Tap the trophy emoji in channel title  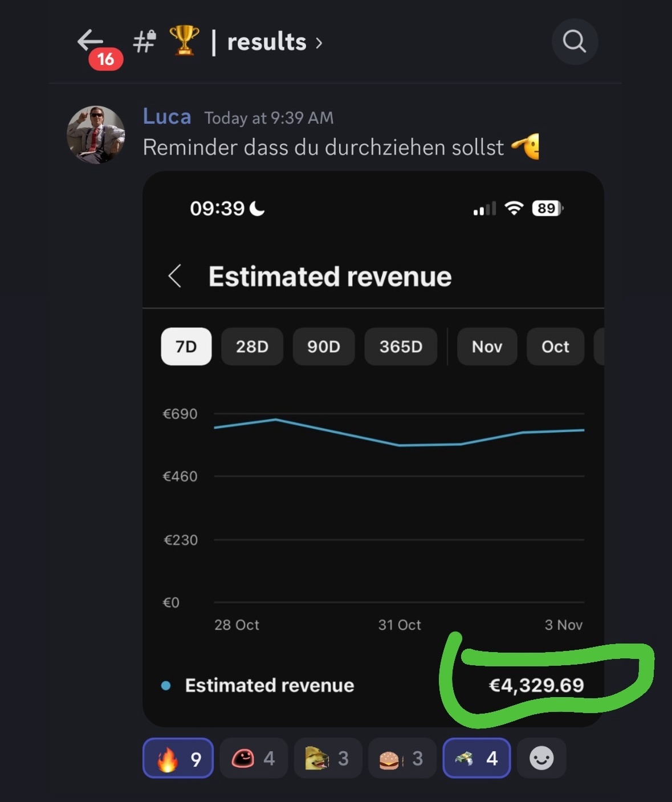tap(184, 41)
